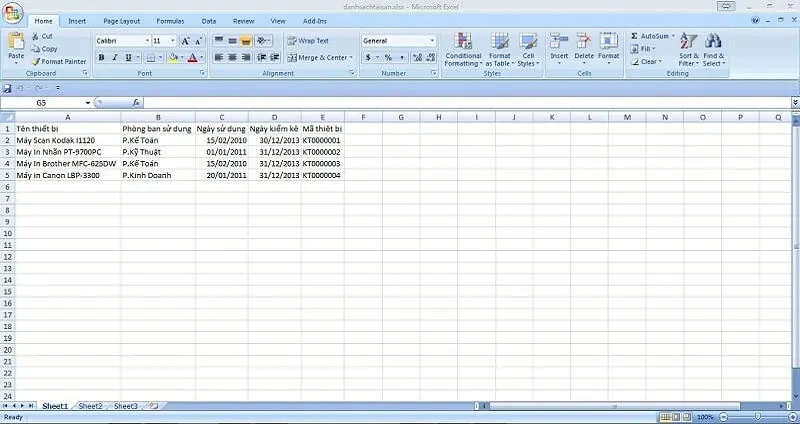Open the Fill menu
Viewport: 800px width, 424px height.
coord(643,49)
